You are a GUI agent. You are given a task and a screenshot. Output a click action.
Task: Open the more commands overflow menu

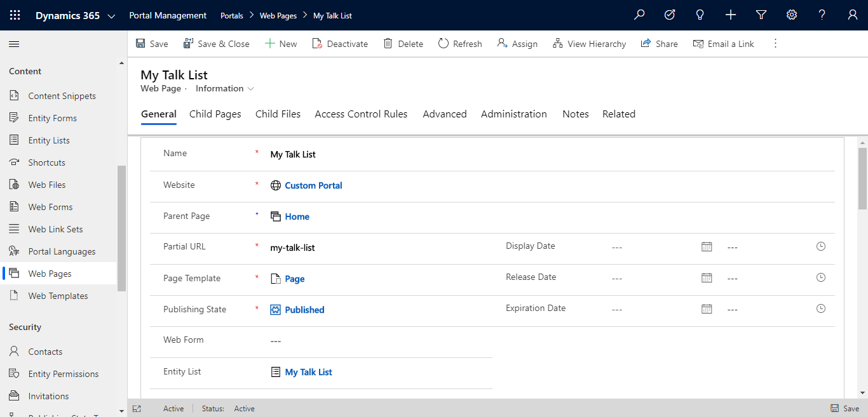pos(775,44)
